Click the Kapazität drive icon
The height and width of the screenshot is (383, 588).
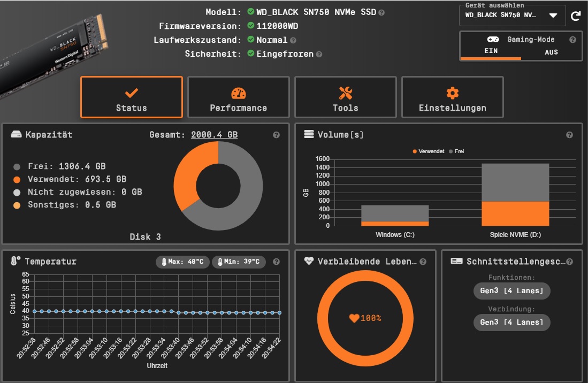point(16,135)
